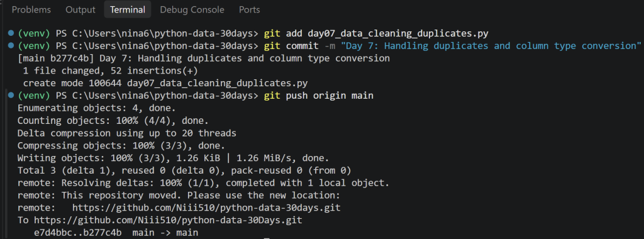
Task: Click the 'git push origin main' command text
Action: pyautogui.click(x=319, y=96)
